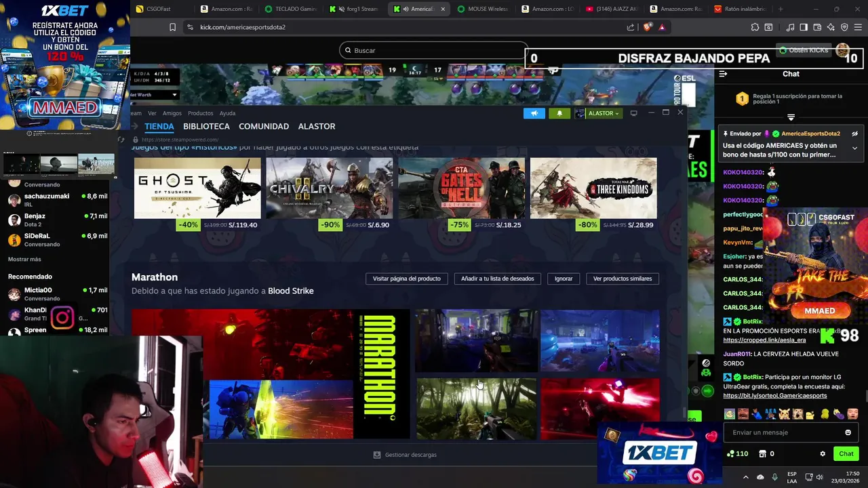Image resolution: width=868 pixels, height=488 pixels.
Task: Click Ver productos similares button
Action: (623, 279)
